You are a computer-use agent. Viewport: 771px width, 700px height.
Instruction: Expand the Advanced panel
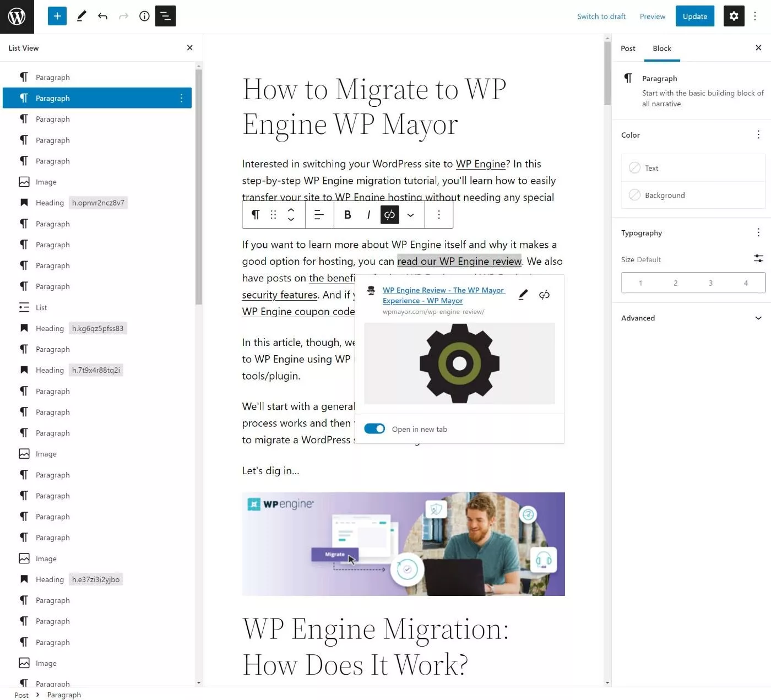tap(692, 318)
